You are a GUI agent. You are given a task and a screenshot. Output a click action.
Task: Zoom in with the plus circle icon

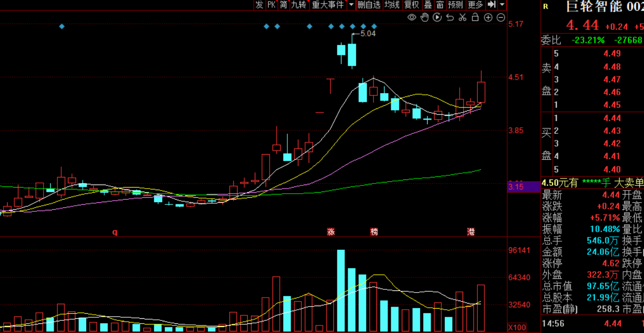488,17
